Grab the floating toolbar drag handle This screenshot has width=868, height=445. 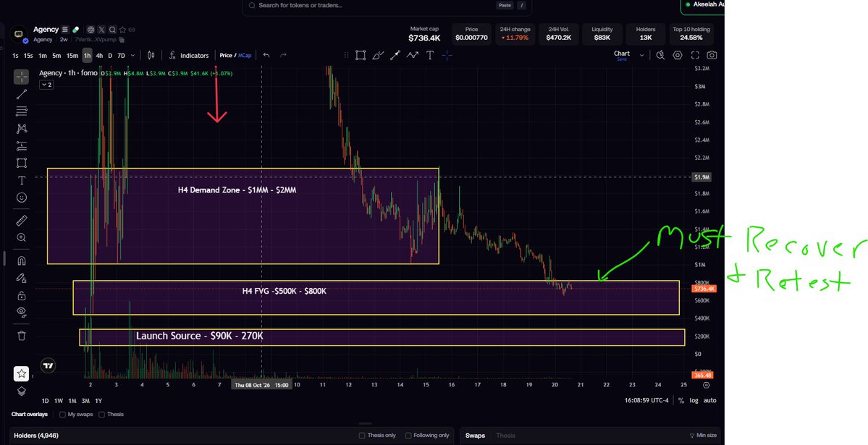tap(347, 55)
